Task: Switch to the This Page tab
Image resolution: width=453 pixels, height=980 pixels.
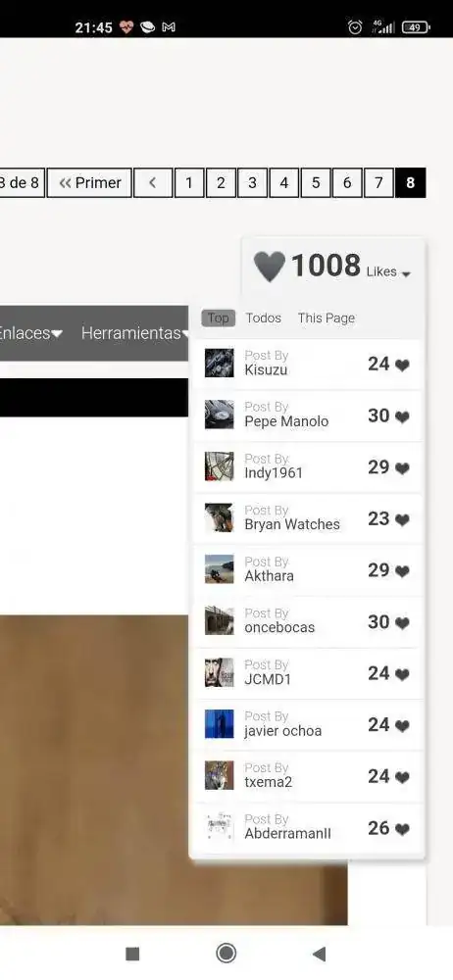Action: pyautogui.click(x=326, y=318)
